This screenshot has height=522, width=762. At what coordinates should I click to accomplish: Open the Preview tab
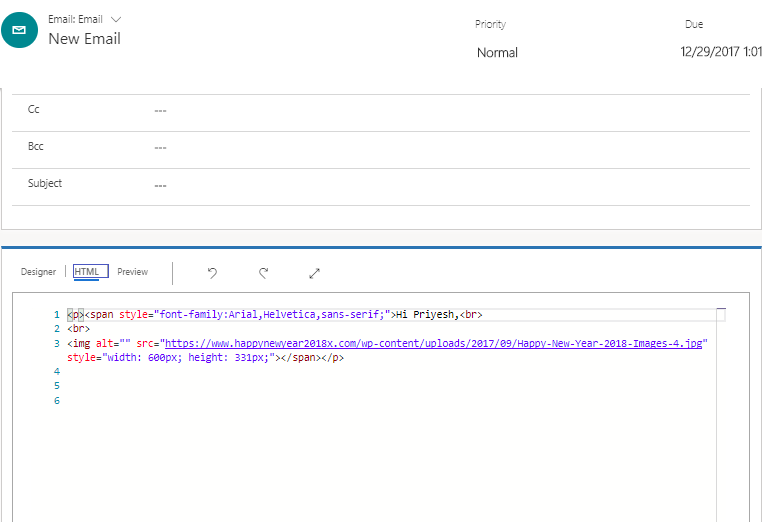pyautogui.click(x=133, y=272)
